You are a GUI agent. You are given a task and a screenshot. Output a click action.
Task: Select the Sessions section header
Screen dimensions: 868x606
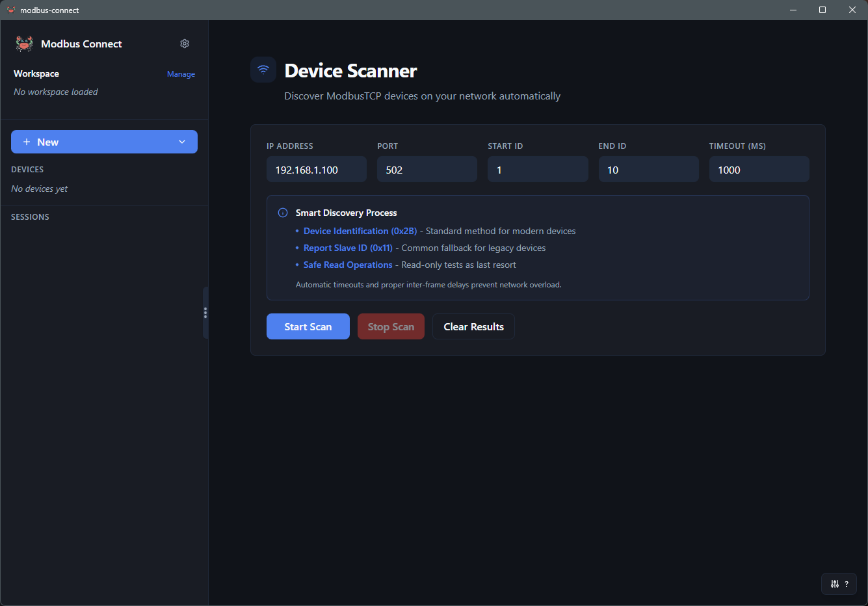[x=30, y=217]
